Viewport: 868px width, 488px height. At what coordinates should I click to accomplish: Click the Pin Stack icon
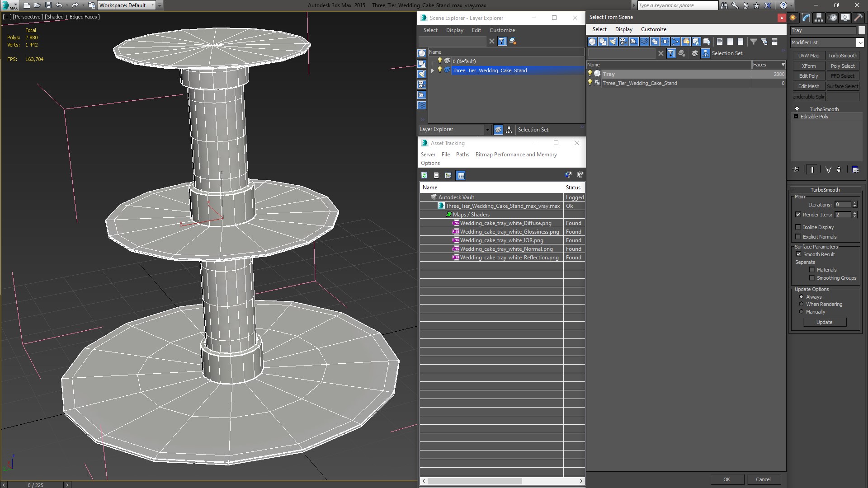click(797, 169)
